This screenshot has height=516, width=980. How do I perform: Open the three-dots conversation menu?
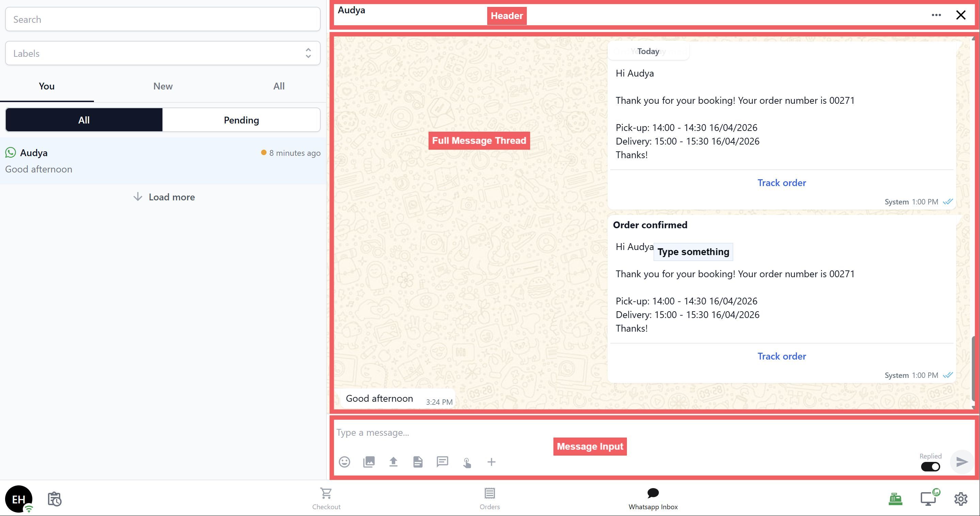[x=936, y=15]
